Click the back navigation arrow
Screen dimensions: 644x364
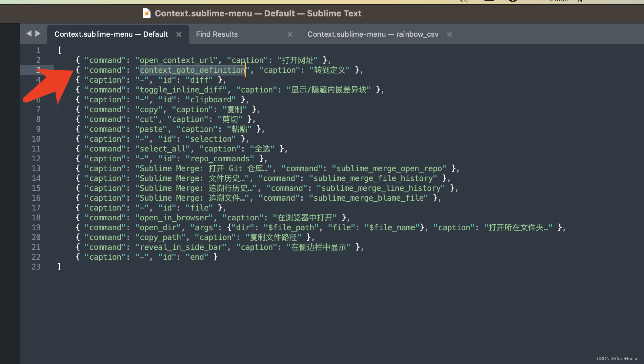[x=29, y=33]
